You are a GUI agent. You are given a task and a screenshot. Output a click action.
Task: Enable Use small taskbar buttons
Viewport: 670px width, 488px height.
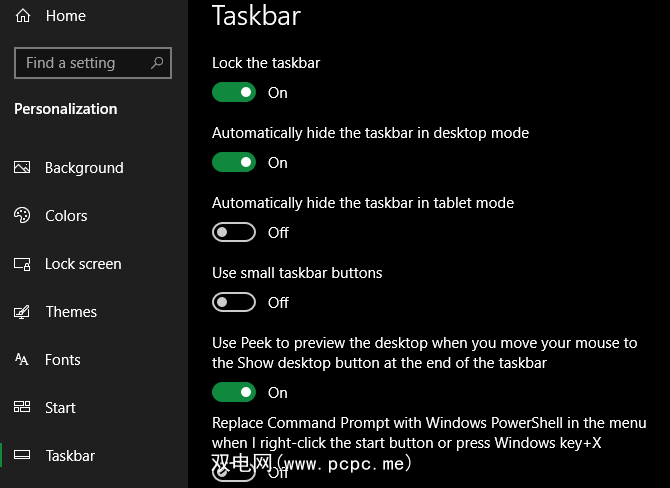234,303
